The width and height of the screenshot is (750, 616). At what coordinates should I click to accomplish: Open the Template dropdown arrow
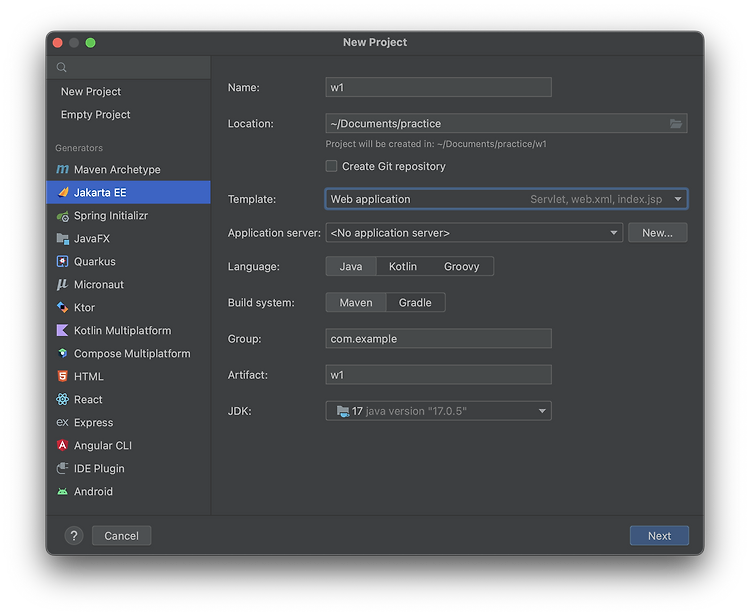(678, 199)
